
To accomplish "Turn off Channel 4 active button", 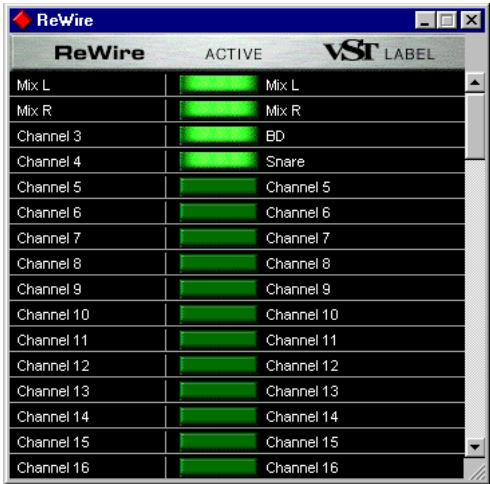I will tap(218, 161).
